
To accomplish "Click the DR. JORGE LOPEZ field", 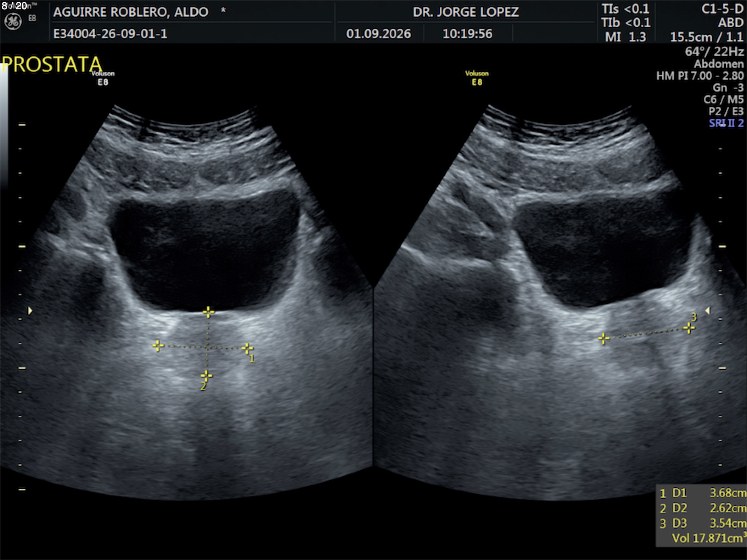I will pos(466,12).
